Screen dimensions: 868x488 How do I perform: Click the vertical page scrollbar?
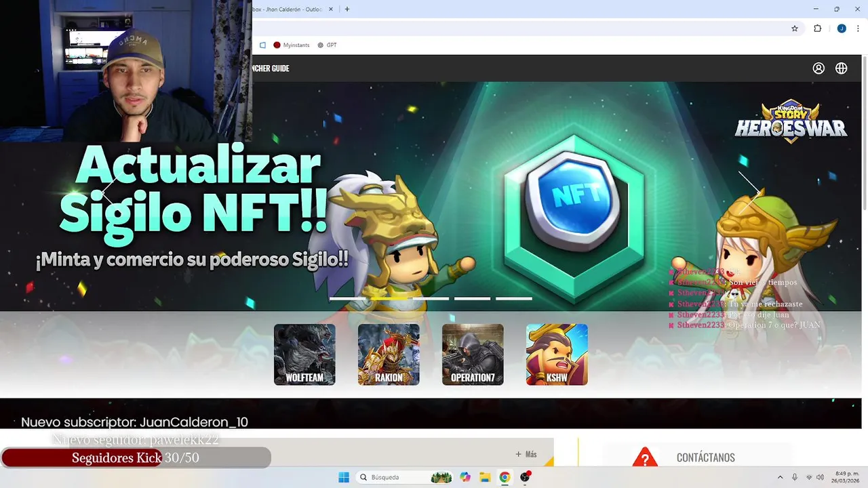pyautogui.click(x=864, y=132)
